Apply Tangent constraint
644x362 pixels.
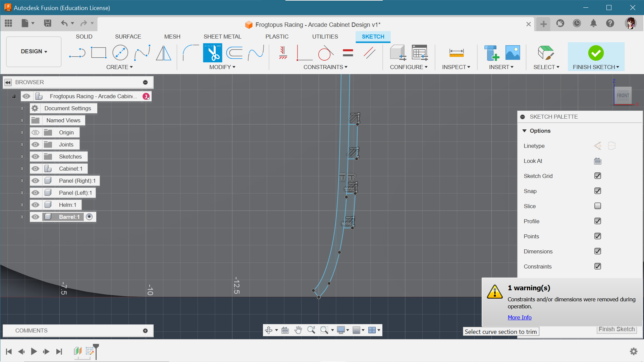tap(326, 53)
